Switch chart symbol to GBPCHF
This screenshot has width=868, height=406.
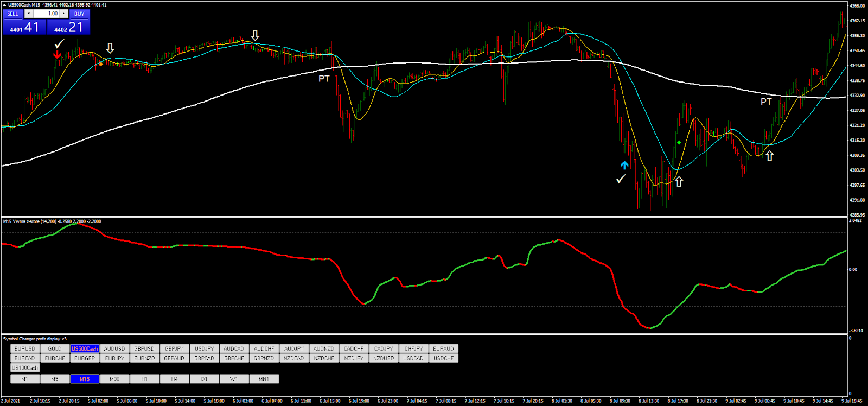click(234, 358)
